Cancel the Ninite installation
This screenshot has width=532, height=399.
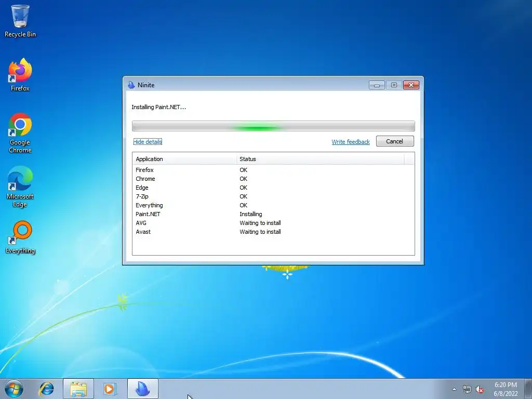(x=395, y=141)
